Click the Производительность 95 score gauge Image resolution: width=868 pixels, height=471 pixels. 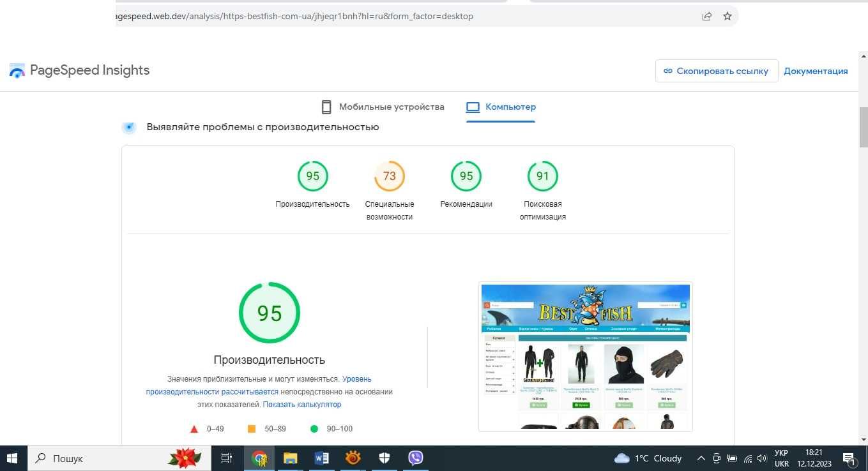(x=313, y=176)
